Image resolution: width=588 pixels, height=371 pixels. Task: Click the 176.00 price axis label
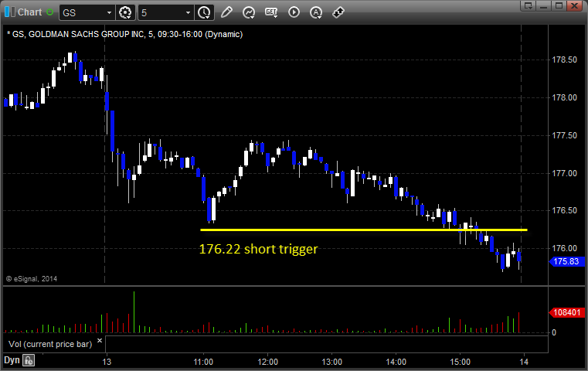point(564,248)
